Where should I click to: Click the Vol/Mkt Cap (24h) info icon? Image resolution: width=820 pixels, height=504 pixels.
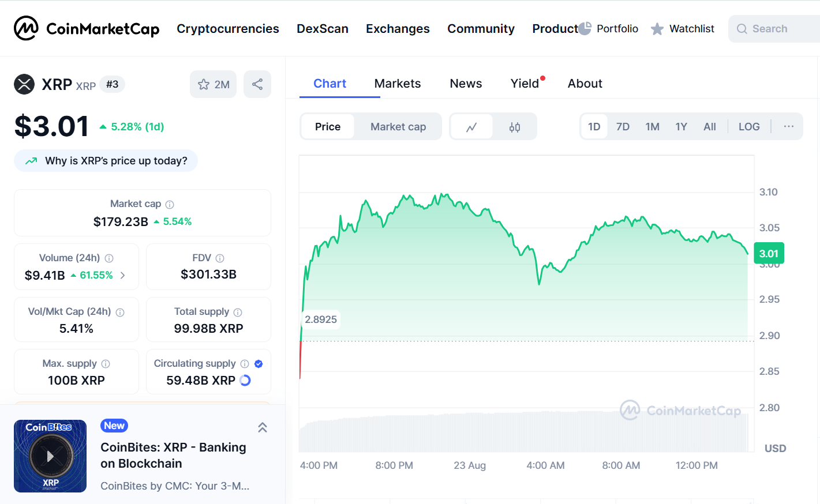[x=120, y=312]
